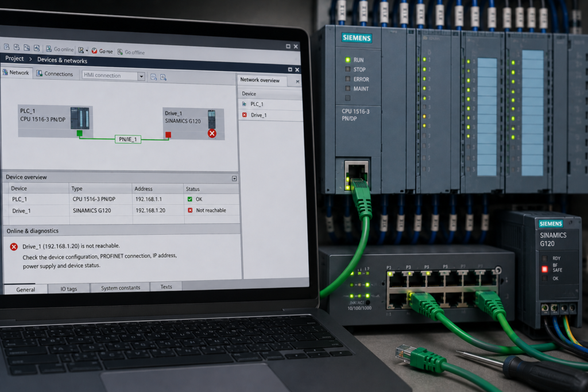The height and width of the screenshot is (392, 588).
Task: Click the green OK check icon in the Status column
Action: [x=189, y=199]
